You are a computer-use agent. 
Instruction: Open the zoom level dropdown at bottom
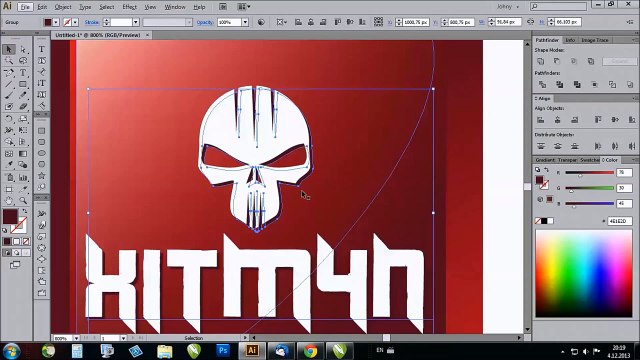pos(76,338)
